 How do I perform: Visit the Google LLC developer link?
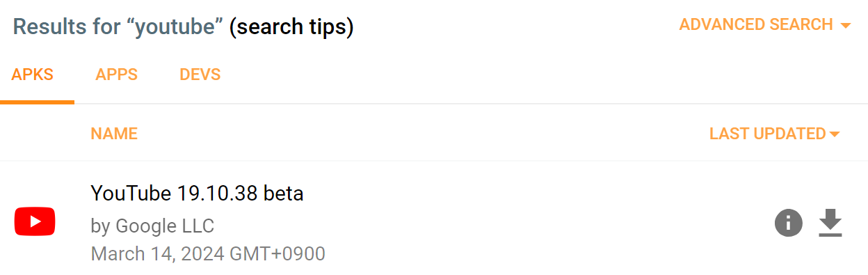pyautogui.click(x=165, y=226)
